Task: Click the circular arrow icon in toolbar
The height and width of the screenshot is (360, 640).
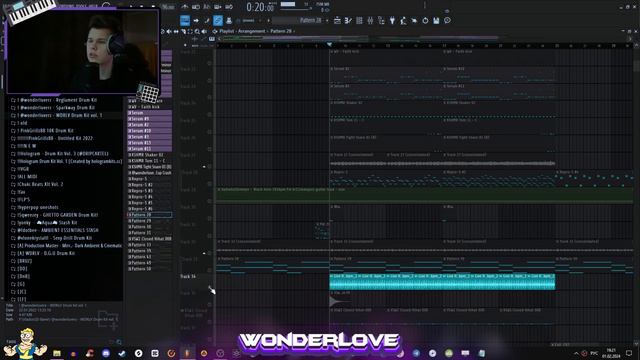Action: click(425, 20)
